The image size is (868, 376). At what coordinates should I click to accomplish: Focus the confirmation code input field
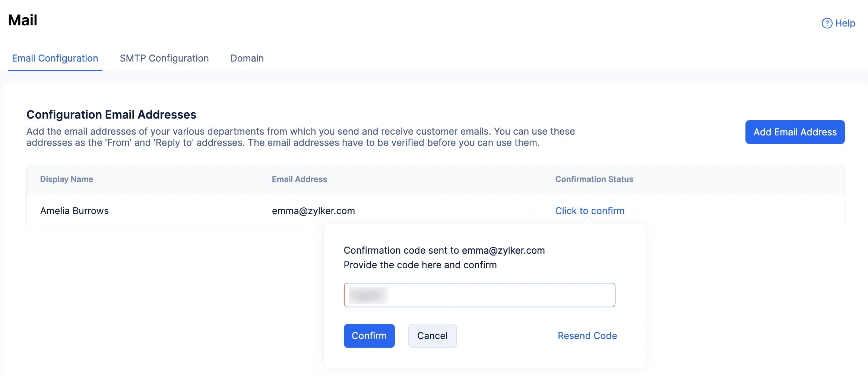(479, 295)
